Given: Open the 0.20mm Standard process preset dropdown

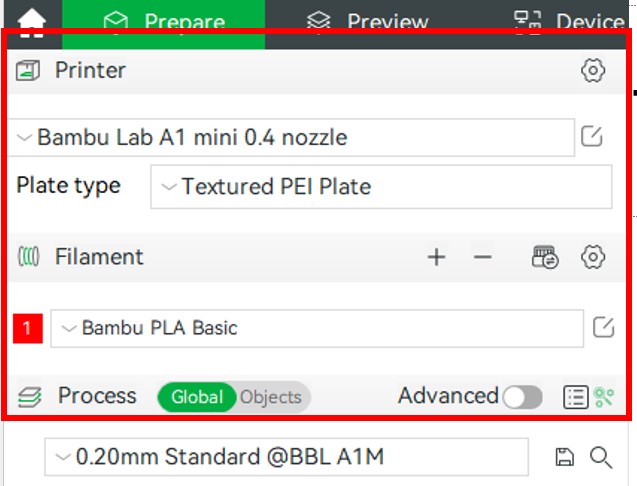Looking at the screenshot, I should 286,458.
